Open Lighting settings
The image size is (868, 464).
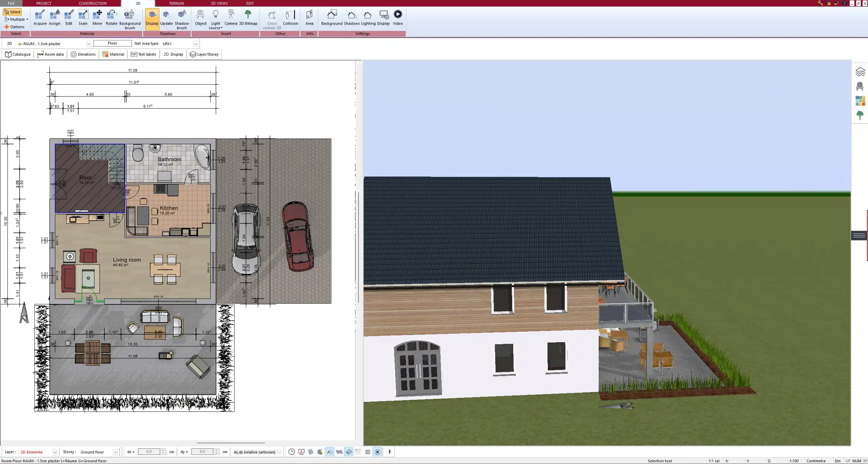tap(368, 18)
